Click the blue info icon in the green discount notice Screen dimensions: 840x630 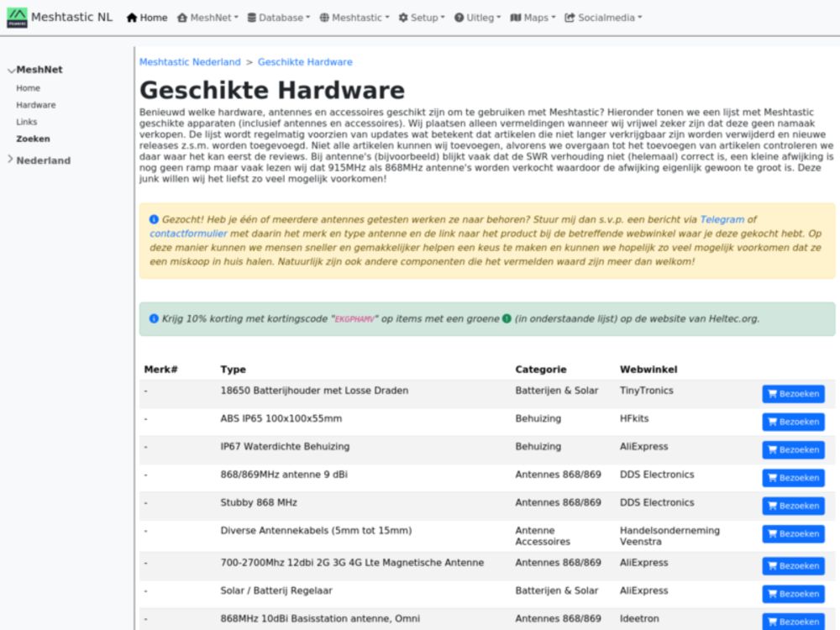[154, 318]
